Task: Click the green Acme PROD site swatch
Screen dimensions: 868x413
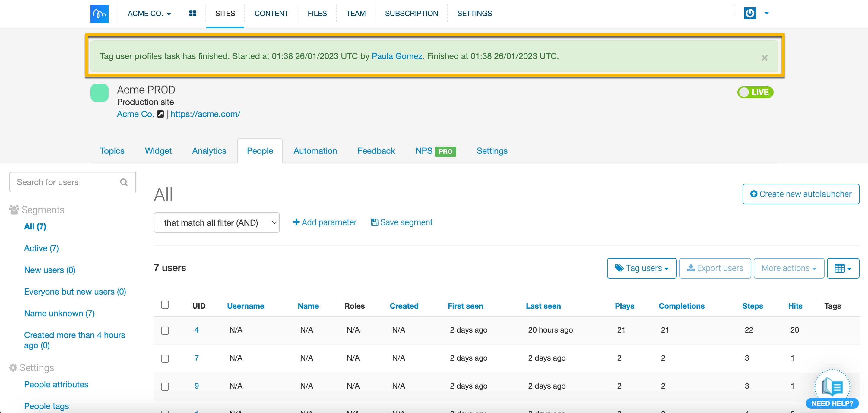Action: 100,93
